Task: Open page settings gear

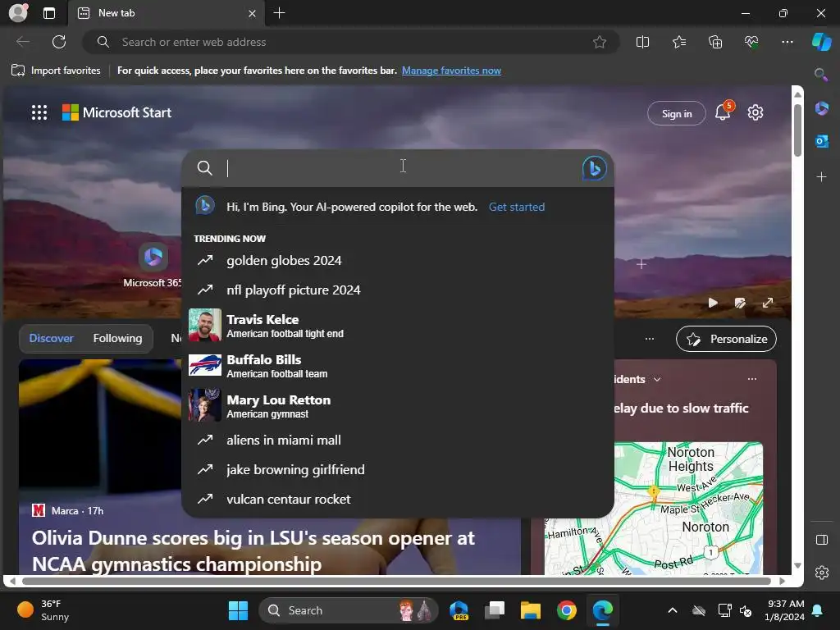Action: coord(755,112)
